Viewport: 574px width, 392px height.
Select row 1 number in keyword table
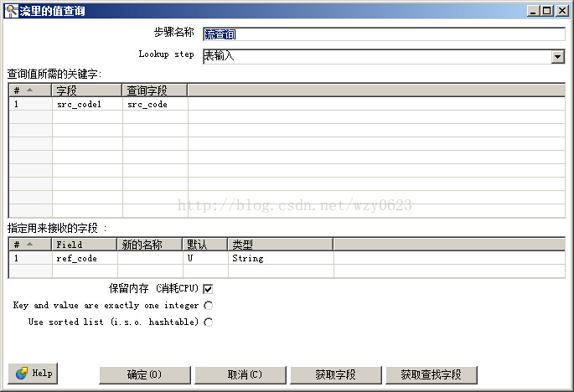30,105
